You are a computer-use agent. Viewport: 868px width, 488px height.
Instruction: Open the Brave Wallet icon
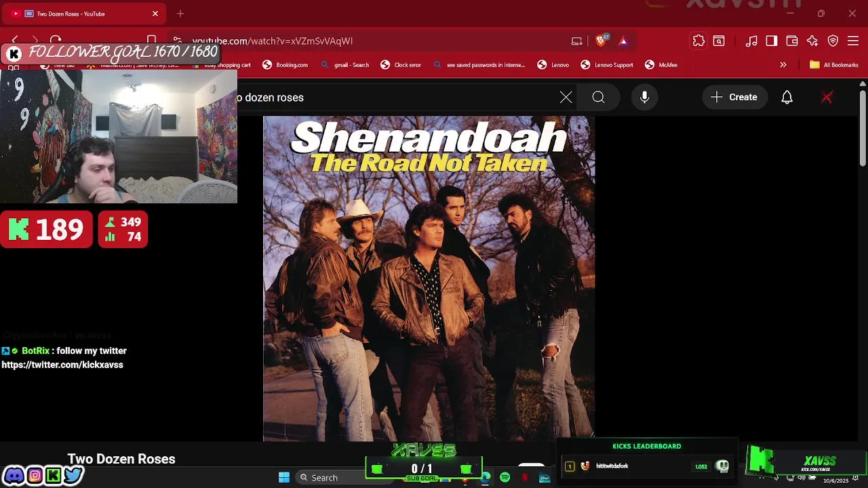[792, 41]
